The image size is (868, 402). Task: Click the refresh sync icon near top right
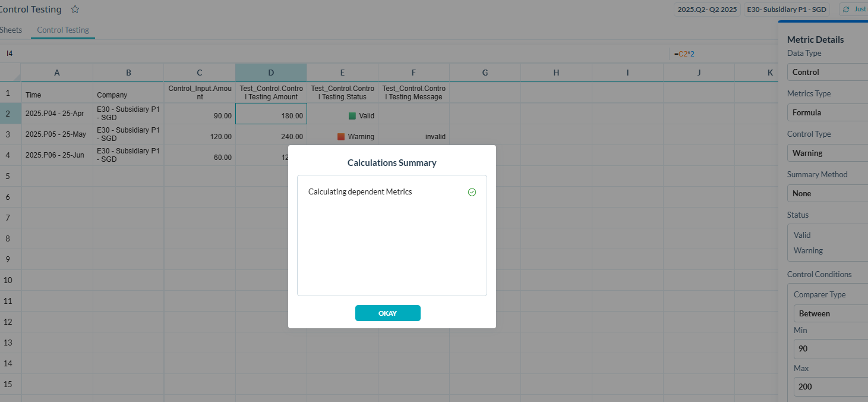click(845, 9)
